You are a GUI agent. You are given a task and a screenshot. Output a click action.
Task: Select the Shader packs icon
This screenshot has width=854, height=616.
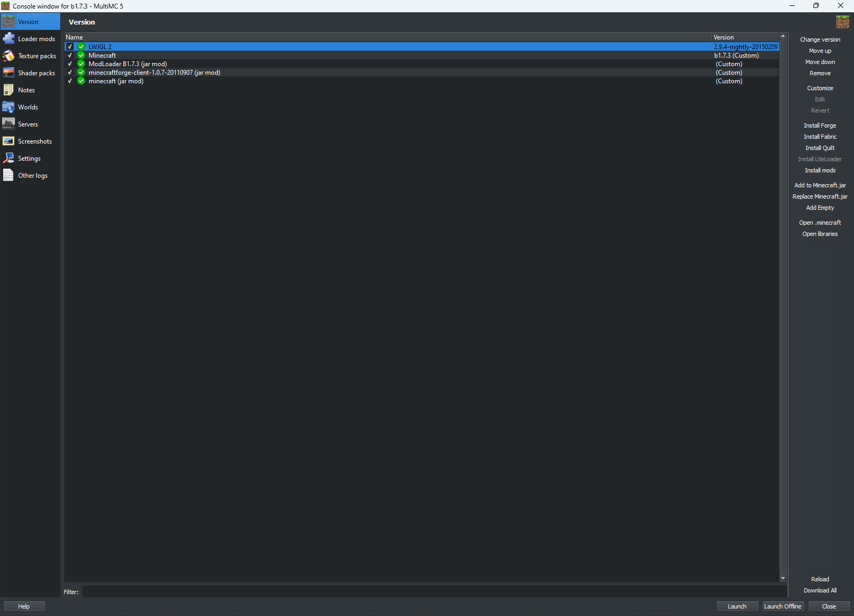pos(9,73)
